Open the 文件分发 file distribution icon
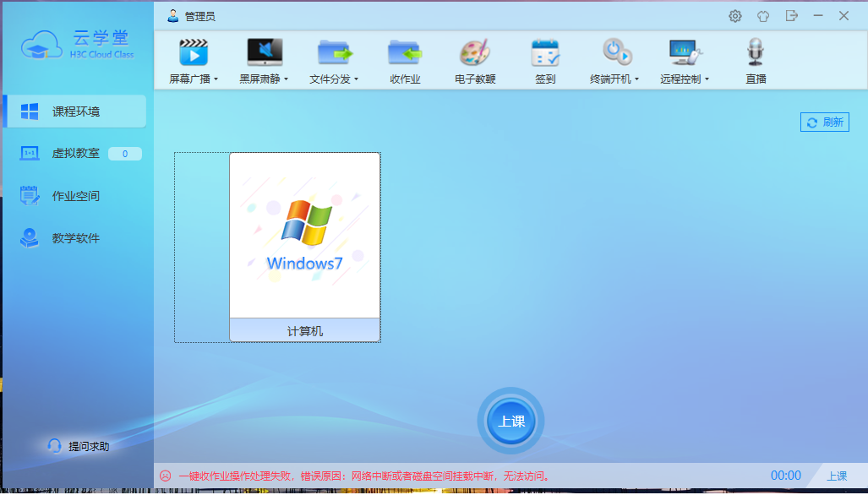This screenshot has width=868, height=495. [335, 52]
